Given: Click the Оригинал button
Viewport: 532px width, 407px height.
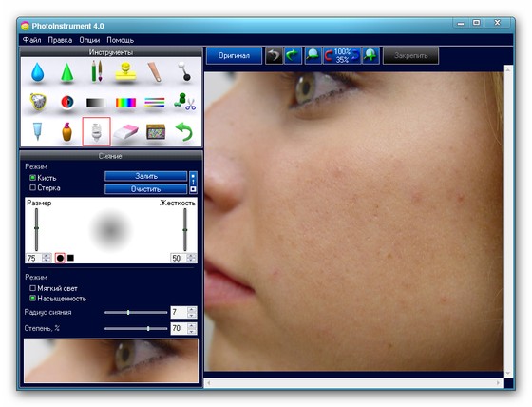Looking at the screenshot, I should [x=234, y=55].
